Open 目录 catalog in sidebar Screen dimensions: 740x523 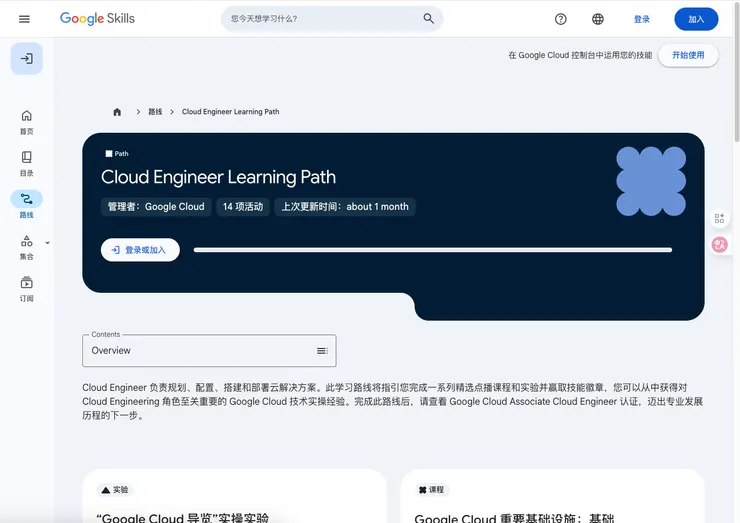(26, 164)
